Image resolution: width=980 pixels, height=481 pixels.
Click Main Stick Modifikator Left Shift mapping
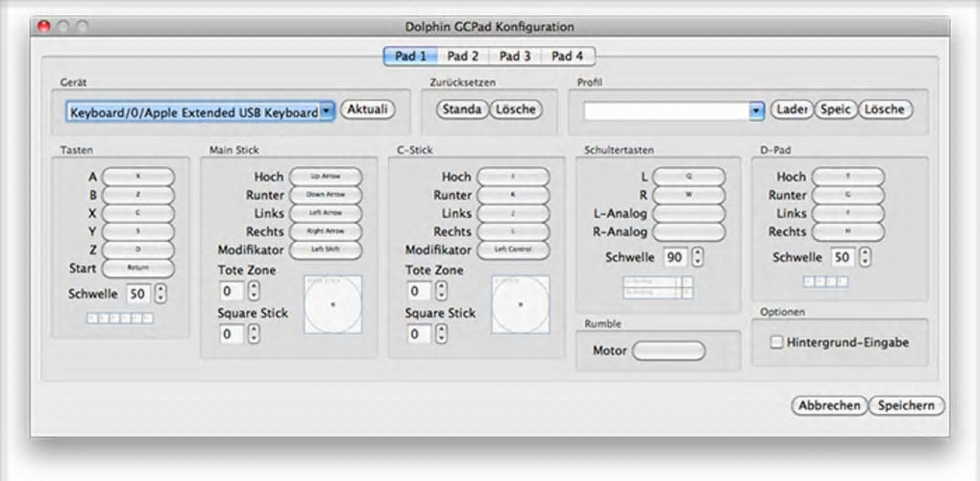coord(325,250)
